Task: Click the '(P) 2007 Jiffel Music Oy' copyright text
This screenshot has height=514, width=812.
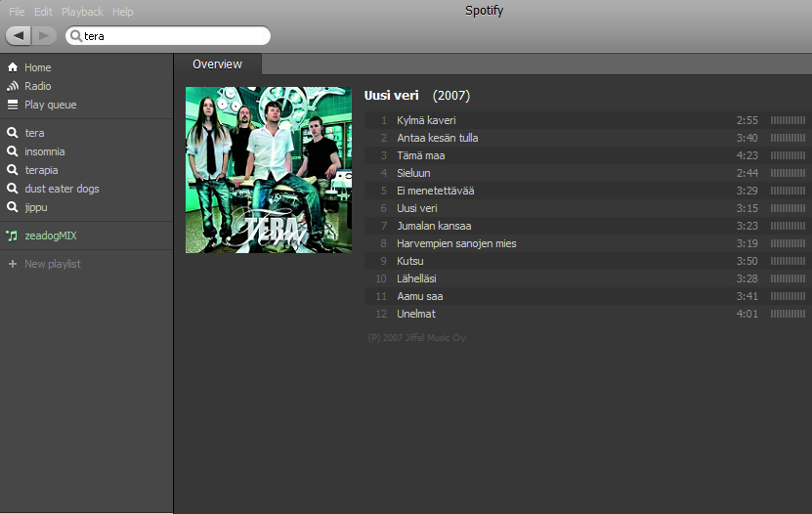Action: 417,338
